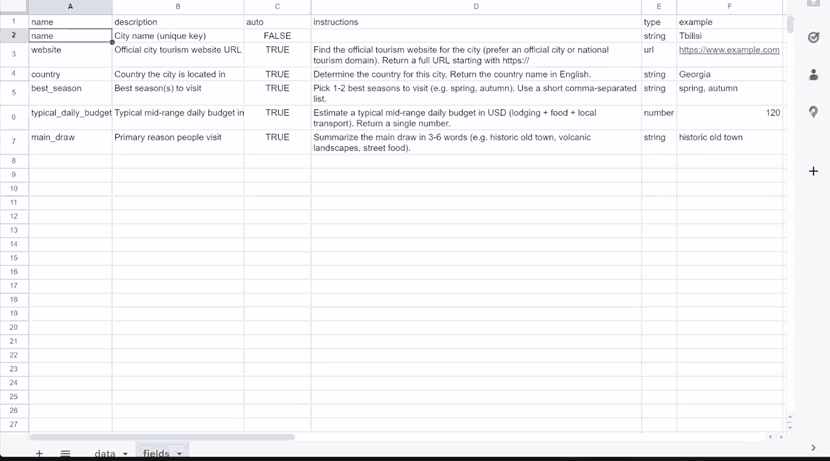Click the scroll down arrow

(x=790, y=427)
